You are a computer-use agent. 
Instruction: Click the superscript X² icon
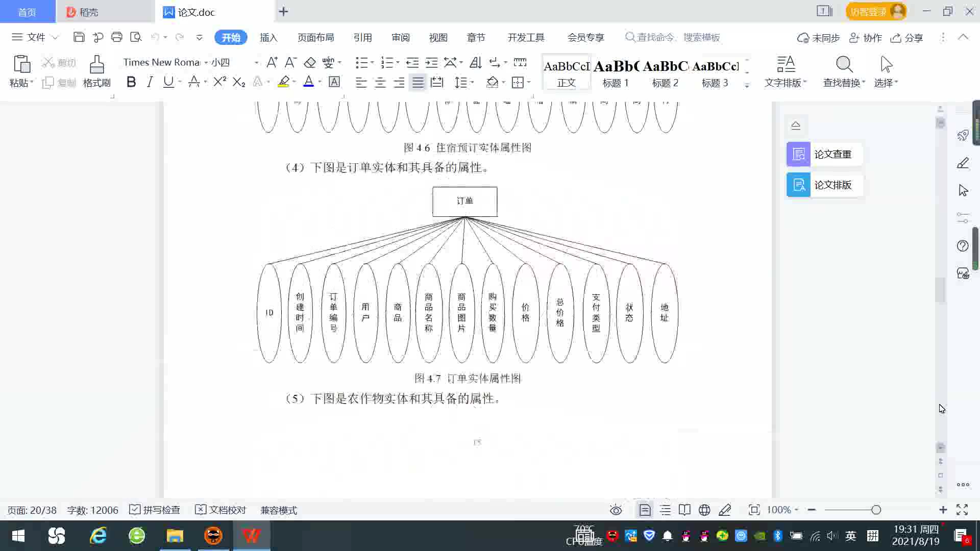click(219, 82)
